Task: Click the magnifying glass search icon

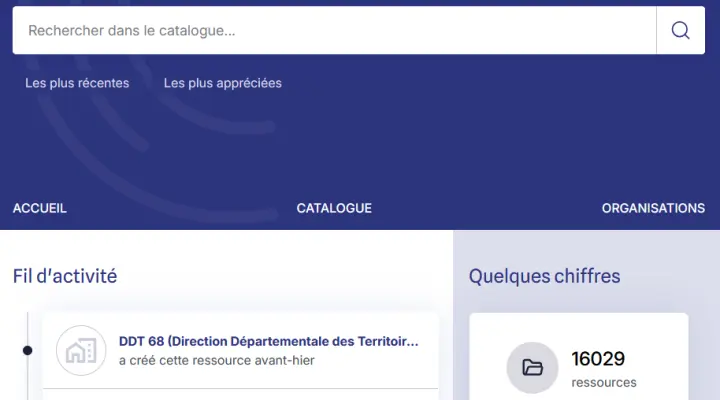Action: tap(681, 30)
